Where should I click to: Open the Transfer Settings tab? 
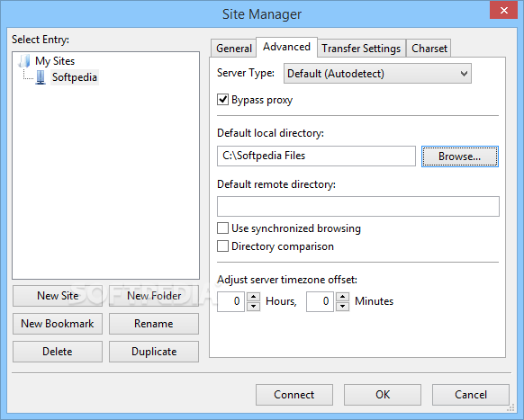coord(361,49)
